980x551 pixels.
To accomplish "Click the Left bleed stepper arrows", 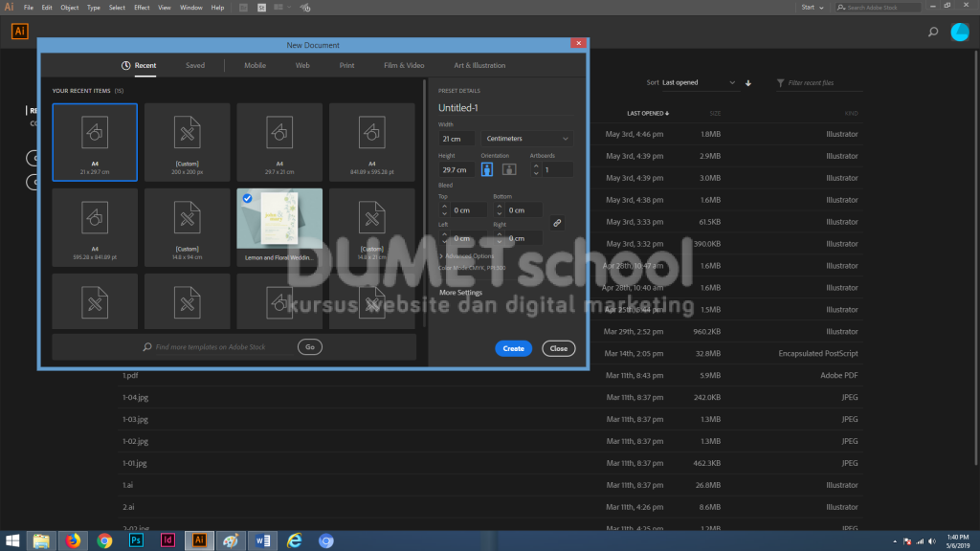I will [x=444, y=238].
